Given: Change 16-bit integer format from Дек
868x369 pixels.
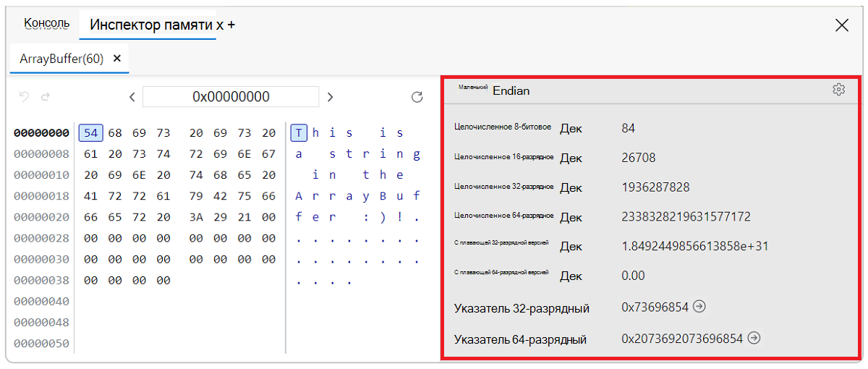Looking at the screenshot, I should 571,158.
